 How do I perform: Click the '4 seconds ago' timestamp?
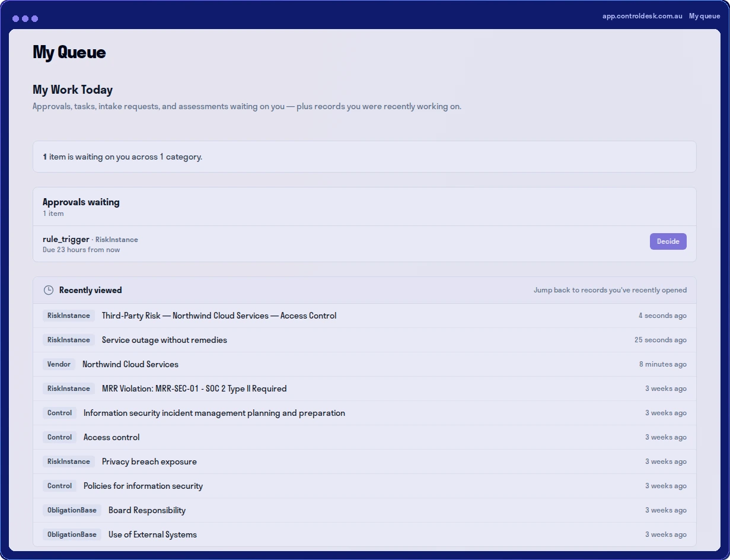coord(662,316)
